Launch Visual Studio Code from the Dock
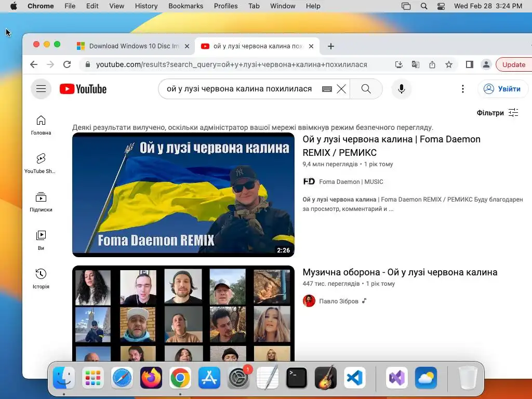 354,378
